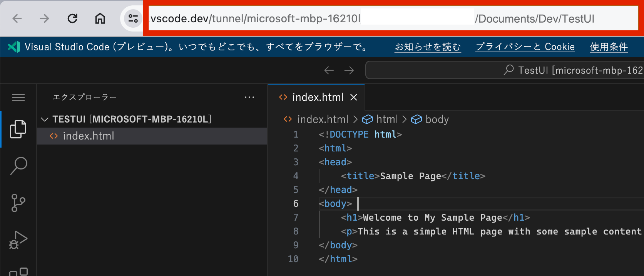Click the closing </head> tag
Screen dimensions: 644x276
coord(338,190)
